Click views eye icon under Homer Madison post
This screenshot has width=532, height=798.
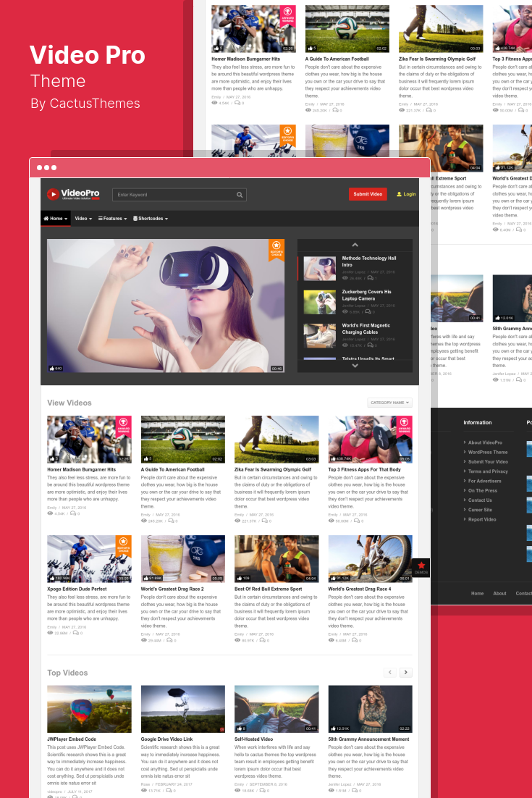point(50,513)
